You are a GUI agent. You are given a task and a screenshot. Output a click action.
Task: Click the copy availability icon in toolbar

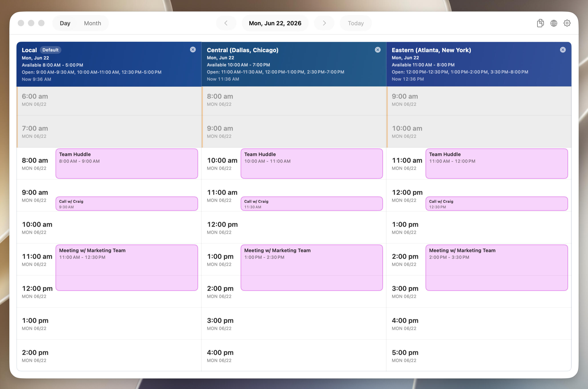click(540, 23)
